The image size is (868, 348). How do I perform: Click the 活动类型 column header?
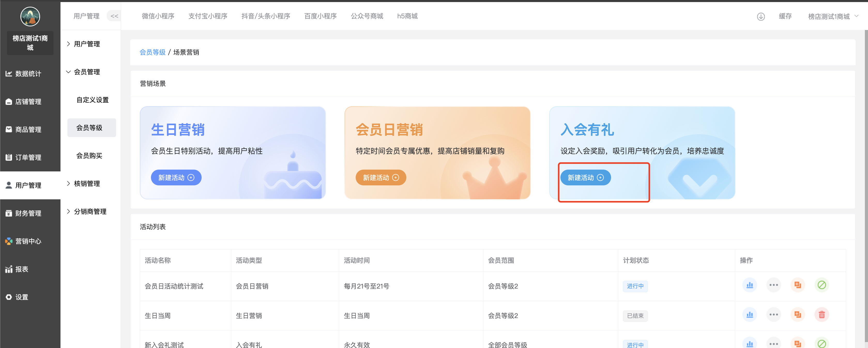[x=249, y=260]
